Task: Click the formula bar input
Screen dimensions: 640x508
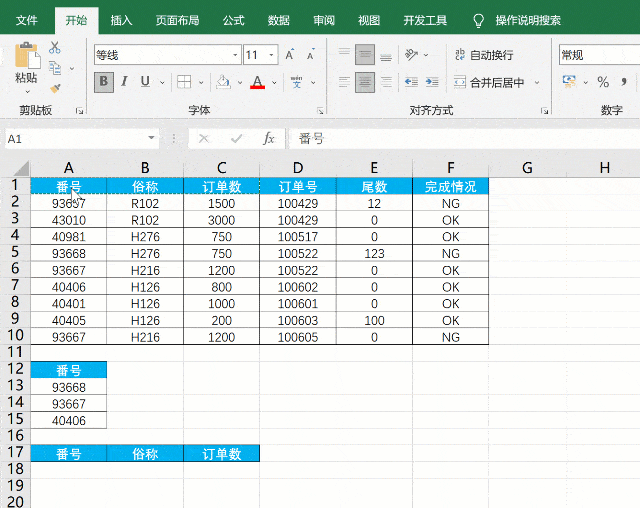Action: point(464,139)
